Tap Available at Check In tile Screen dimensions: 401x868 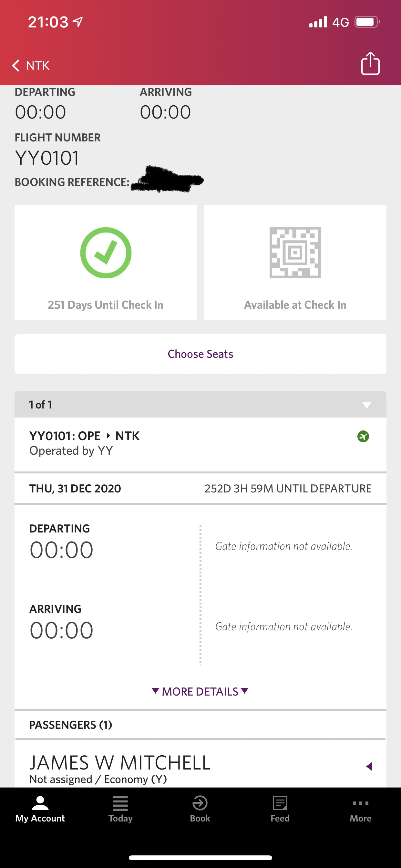pyautogui.click(x=295, y=263)
